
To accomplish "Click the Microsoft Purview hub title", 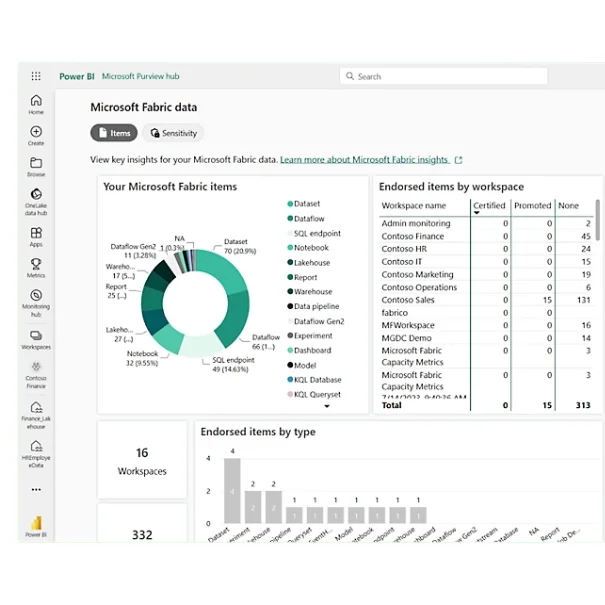I will (x=140, y=76).
